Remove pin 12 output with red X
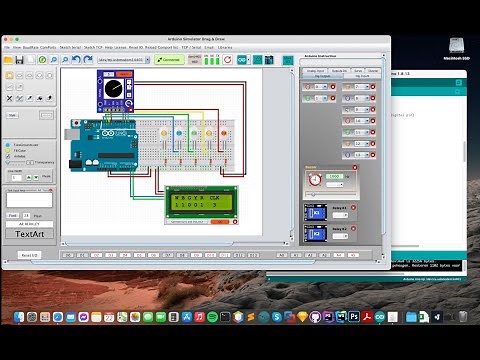The image size is (480, 360). point(373,144)
